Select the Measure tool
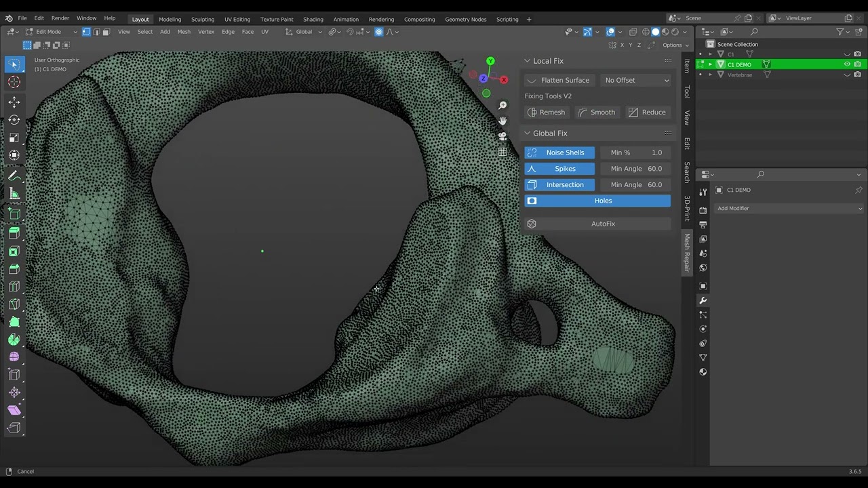 (x=14, y=195)
